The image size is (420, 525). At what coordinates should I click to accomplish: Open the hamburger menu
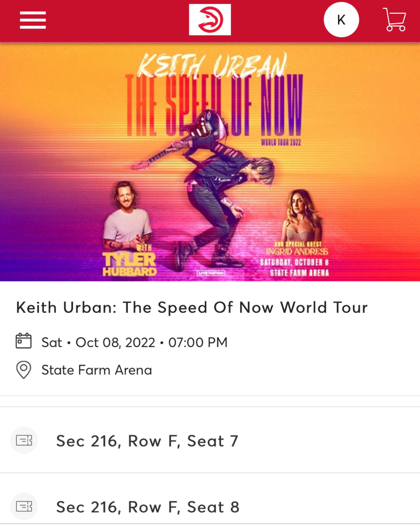pyautogui.click(x=33, y=20)
